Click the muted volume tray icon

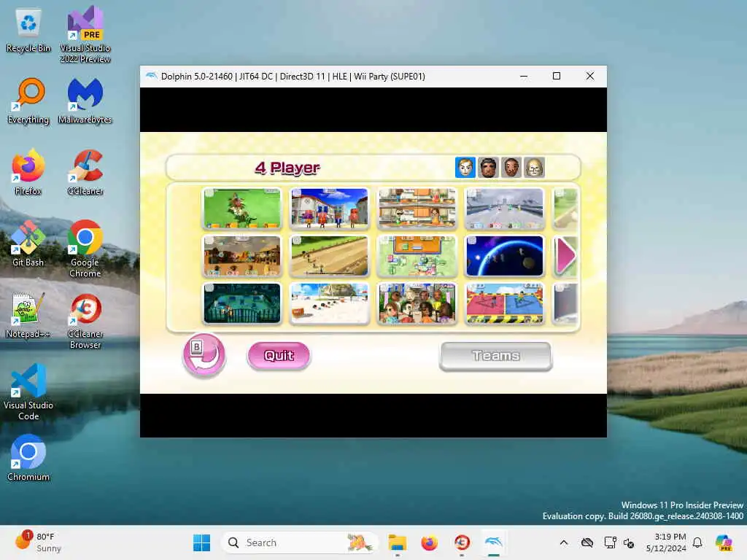point(629,542)
